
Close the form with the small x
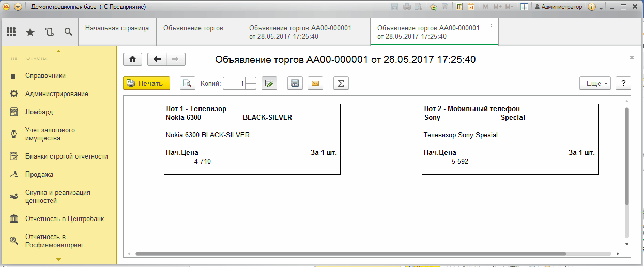click(x=632, y=58)
